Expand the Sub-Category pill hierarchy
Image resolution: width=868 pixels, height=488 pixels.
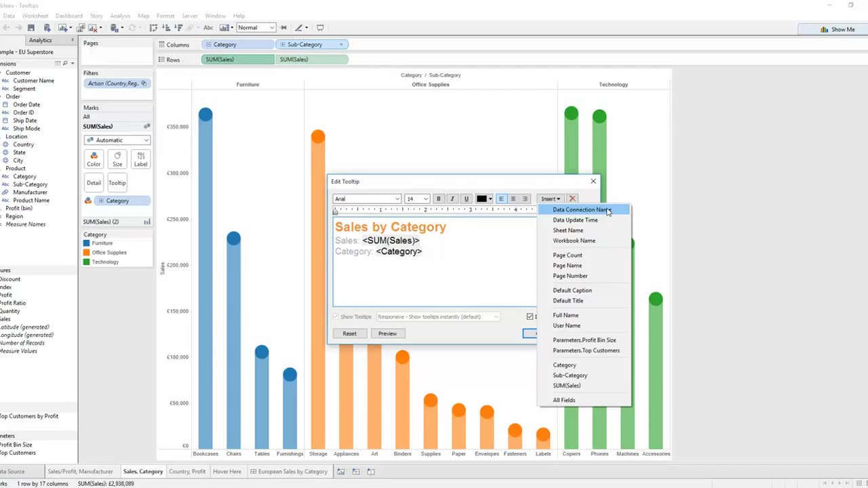(x=282, y=45)
